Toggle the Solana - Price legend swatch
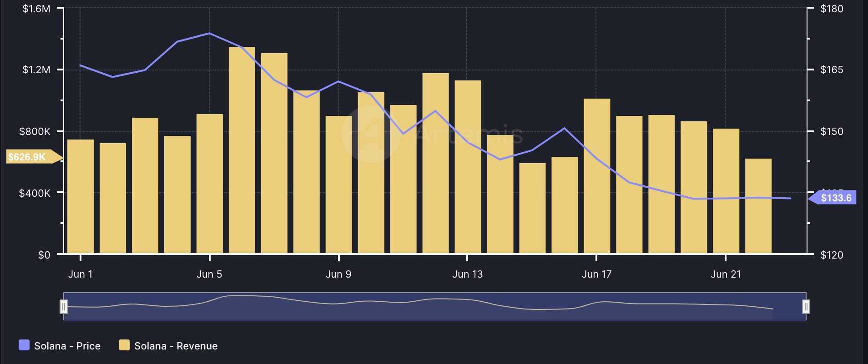Viewport: 868px width, 364px height. (x=24, y=345)
